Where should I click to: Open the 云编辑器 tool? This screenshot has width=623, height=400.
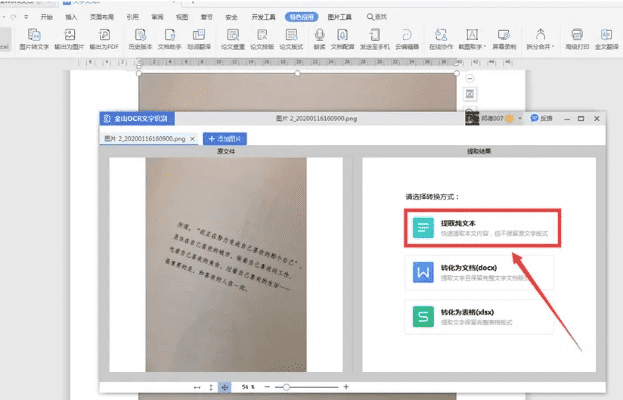point(407,39)
